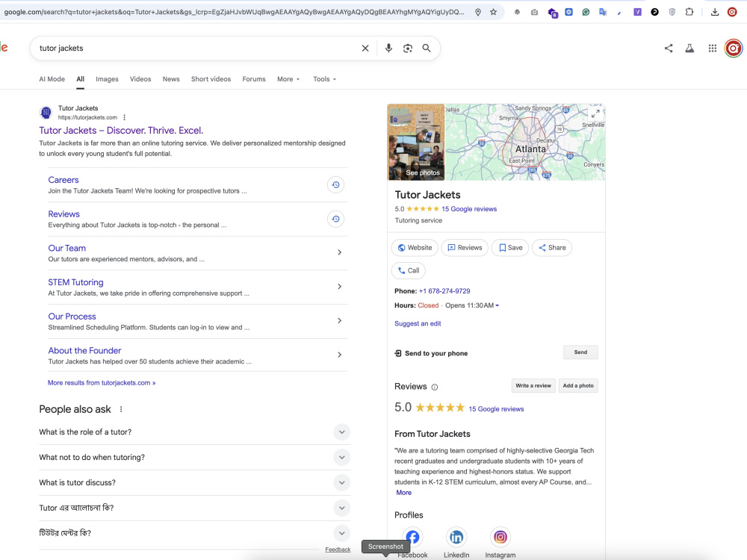Open the WordPress extension icon
Screen dimensions: 747x560
517,12
